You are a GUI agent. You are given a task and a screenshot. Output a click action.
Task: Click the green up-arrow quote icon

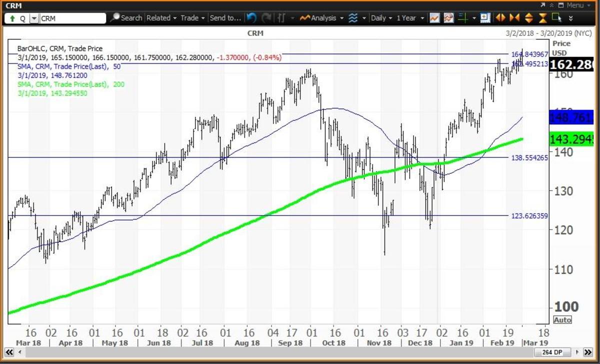point(12,18)
